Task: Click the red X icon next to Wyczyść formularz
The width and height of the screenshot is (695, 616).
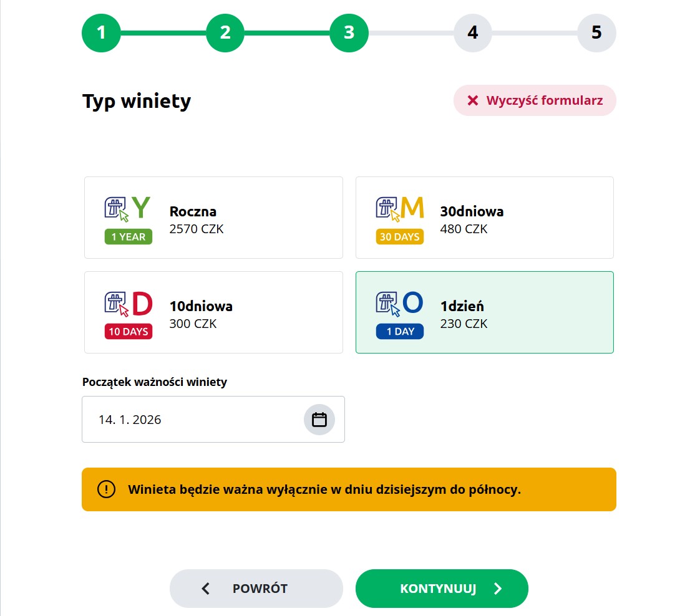Action: point(472,100)
